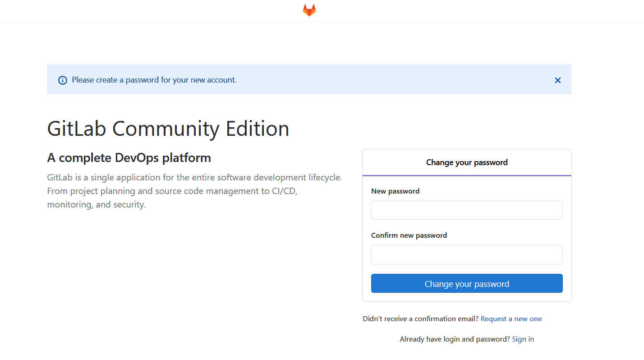Click the New password label
The width and height of the screenshot is (644, 360).
[x=395, y=191]
